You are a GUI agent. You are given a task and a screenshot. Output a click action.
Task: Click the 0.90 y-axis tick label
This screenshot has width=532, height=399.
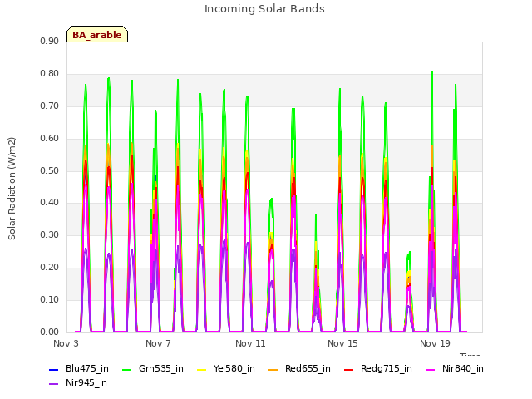point(50,42)
